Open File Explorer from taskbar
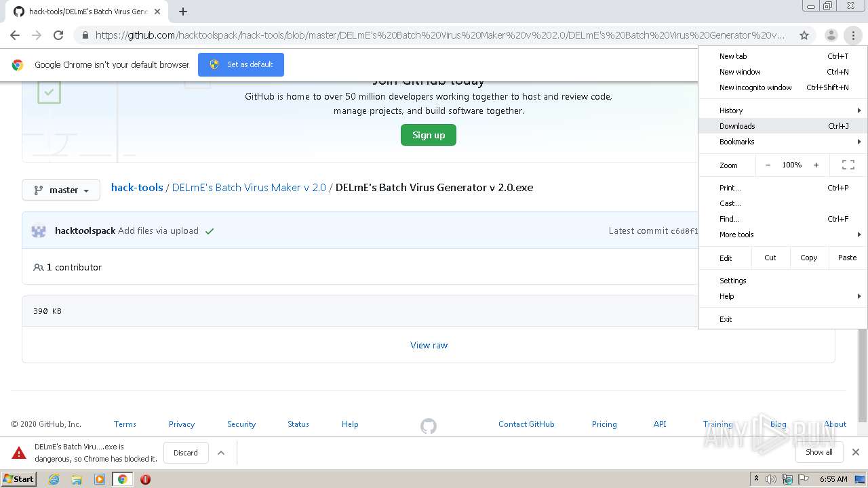Screen dimensions: 868x488 click(77, 479)
